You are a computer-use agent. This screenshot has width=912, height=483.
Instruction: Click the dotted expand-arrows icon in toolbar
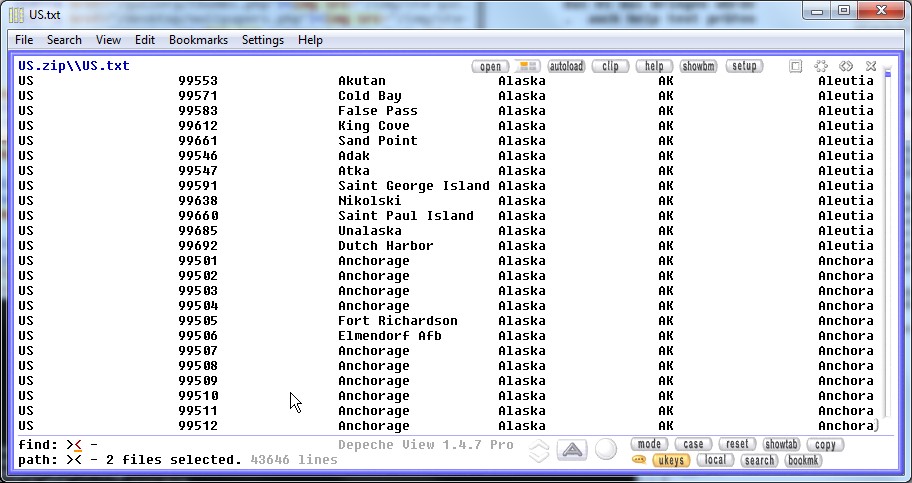pyautogui.click(x=821, y=66)
